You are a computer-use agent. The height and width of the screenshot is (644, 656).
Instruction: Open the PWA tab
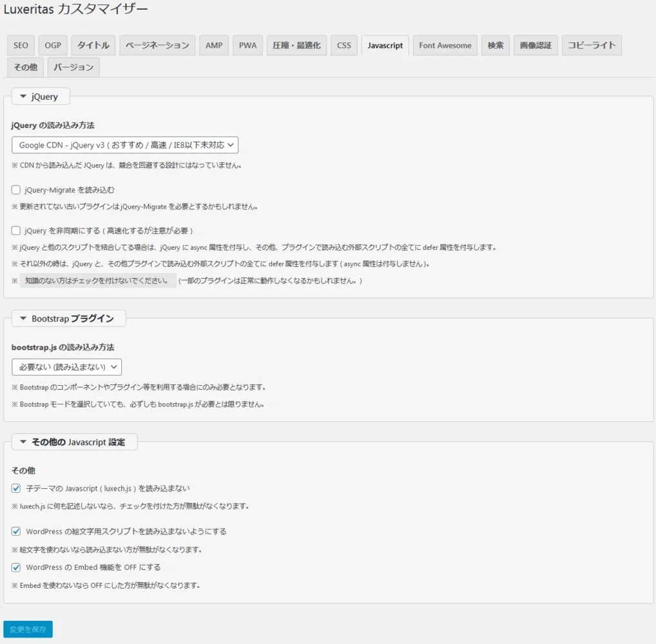[x=247, y=46]
